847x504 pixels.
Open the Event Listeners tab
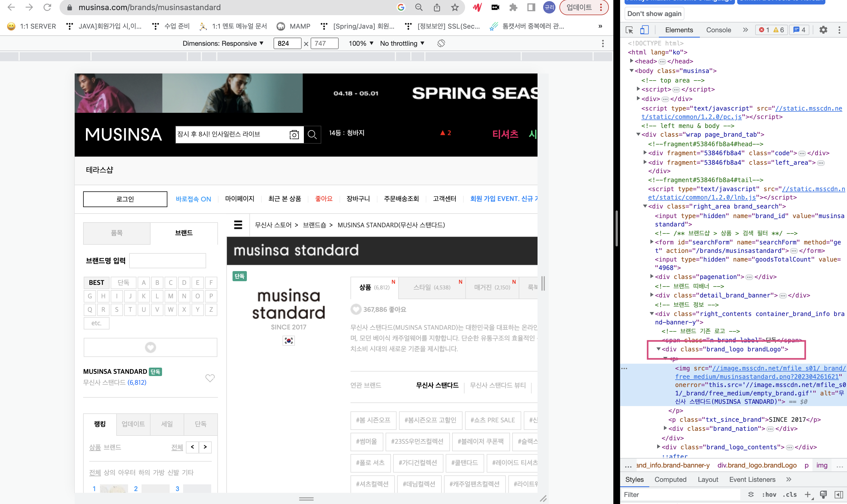click(x=752, y=479)
